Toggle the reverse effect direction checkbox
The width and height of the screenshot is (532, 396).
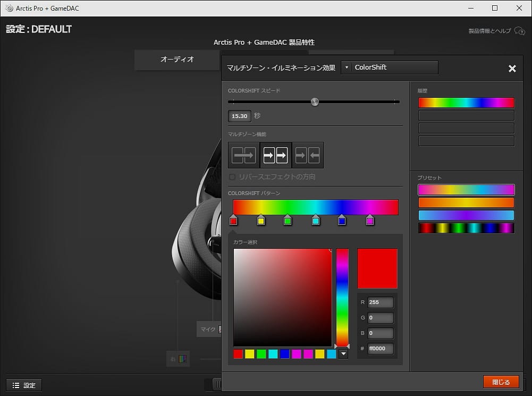[x=232, y=176]
